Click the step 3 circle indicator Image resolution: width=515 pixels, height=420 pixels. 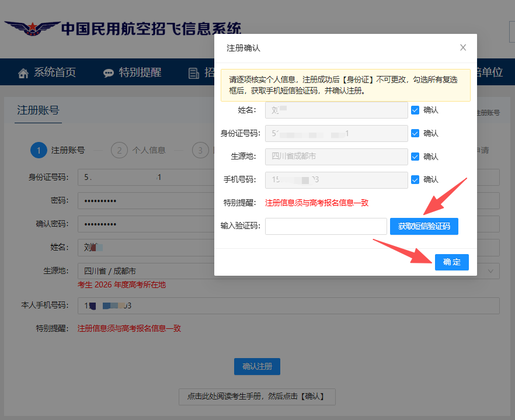(x=200, y=150)
